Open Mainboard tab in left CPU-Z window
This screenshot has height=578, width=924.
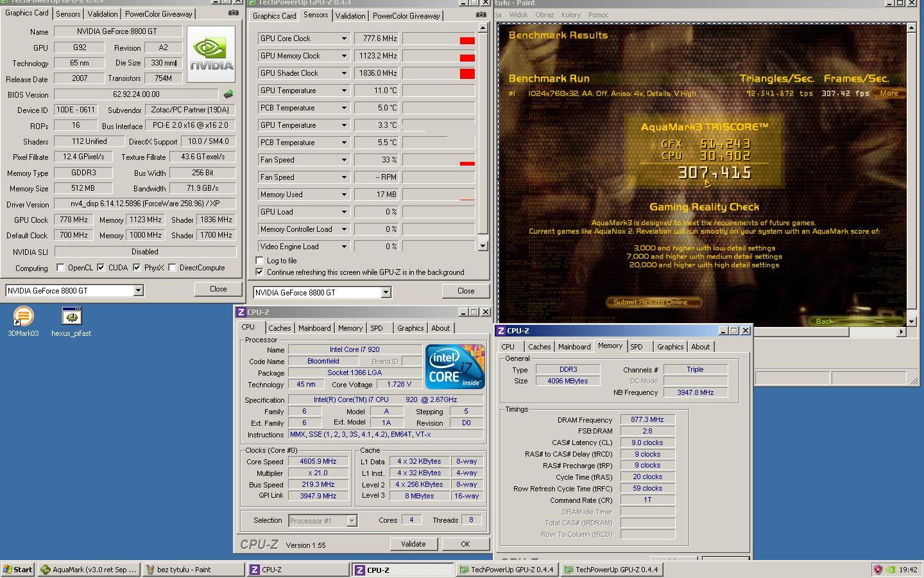point(314,328)
